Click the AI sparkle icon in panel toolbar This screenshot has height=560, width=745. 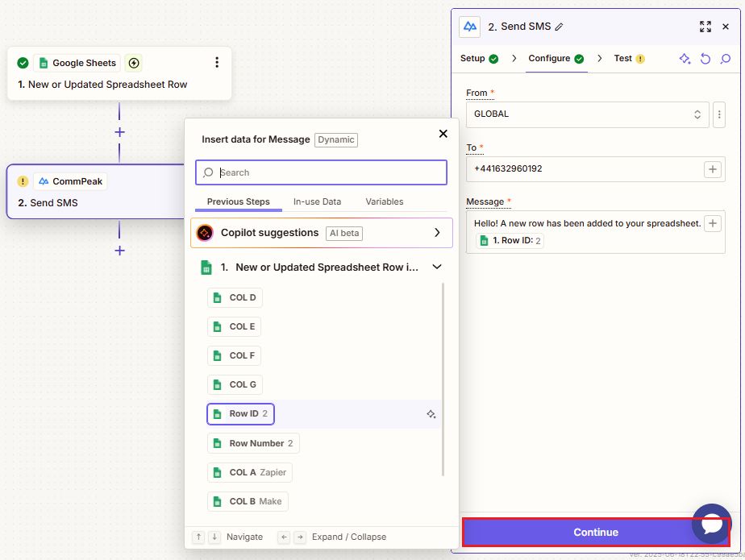pos(685,59)
